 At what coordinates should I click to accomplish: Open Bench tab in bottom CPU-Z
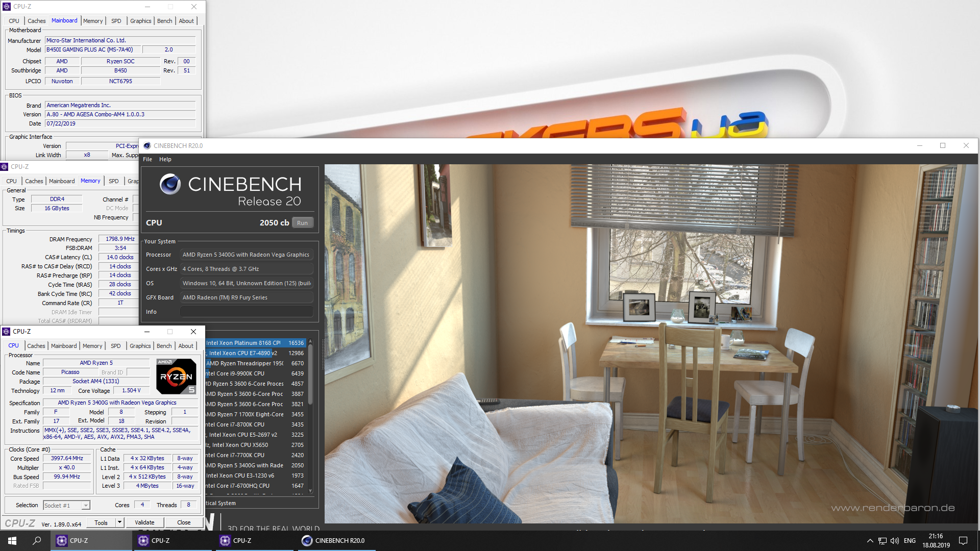point(164,346)
